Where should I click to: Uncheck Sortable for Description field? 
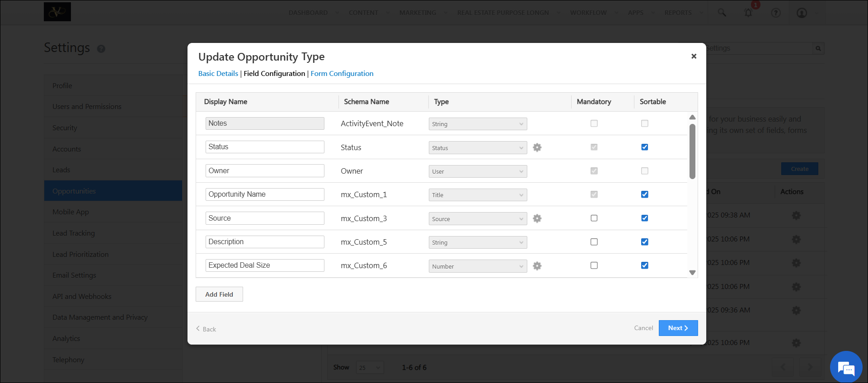point(644,242)
